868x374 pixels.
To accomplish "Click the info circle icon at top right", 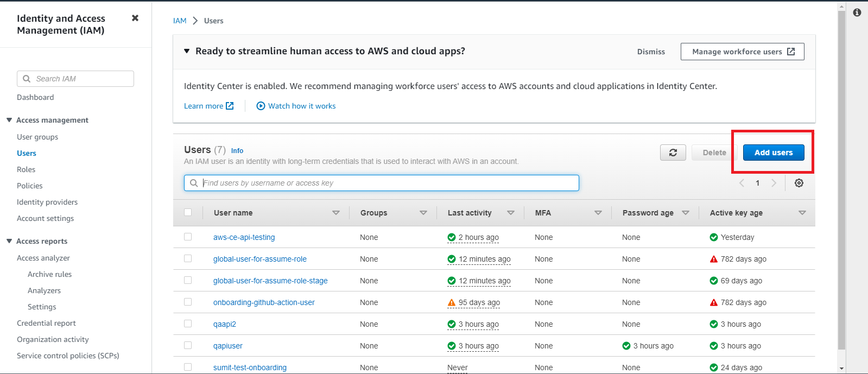I will tap(857, 12).
